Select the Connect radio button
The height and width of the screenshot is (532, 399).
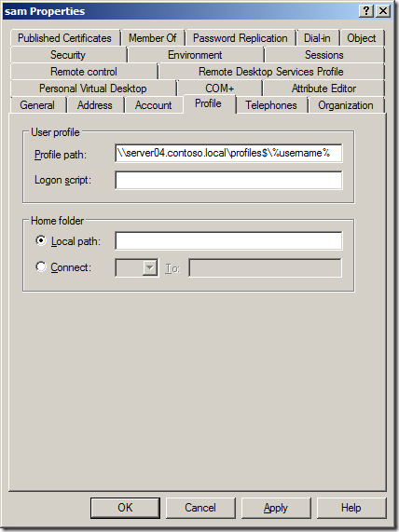pos(41,266)
